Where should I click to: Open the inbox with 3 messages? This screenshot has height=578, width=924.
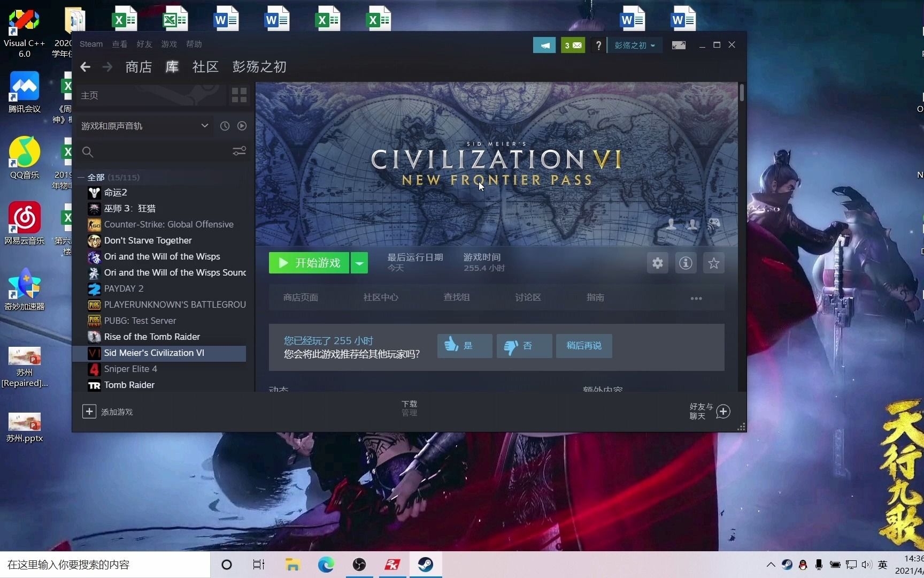[x=573, y=45]
